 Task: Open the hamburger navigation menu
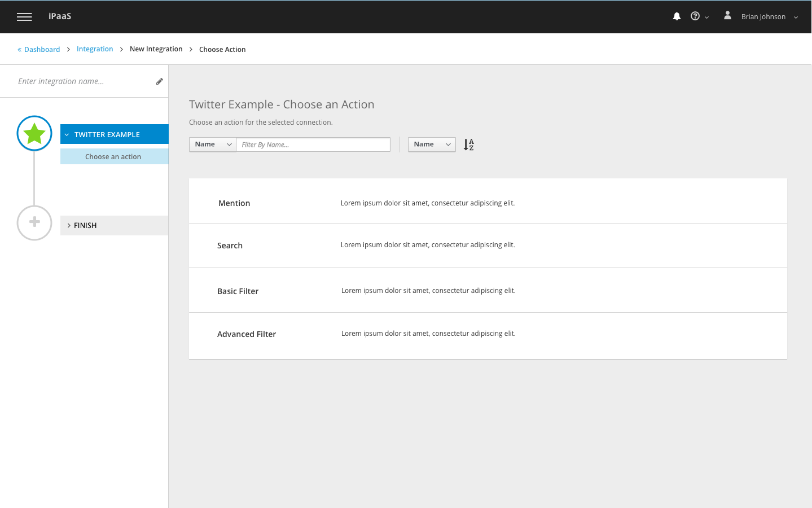pyautogui.click(x=24, y=17)
